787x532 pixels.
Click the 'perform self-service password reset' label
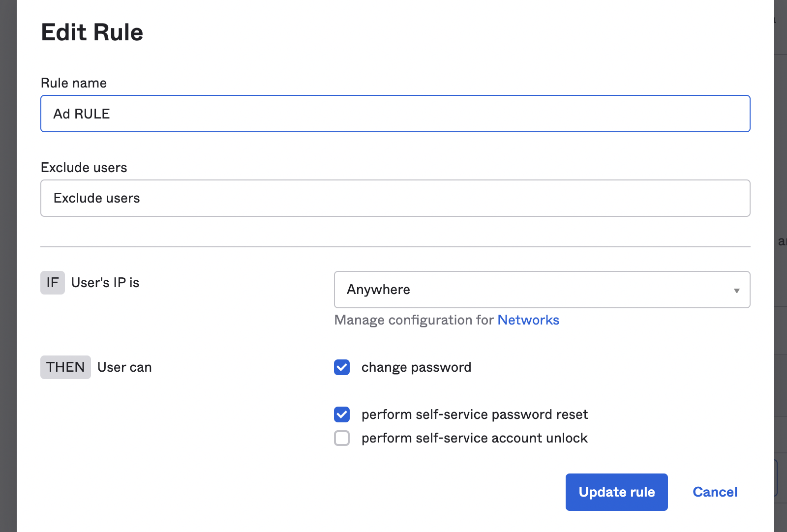tap(474, 414)
